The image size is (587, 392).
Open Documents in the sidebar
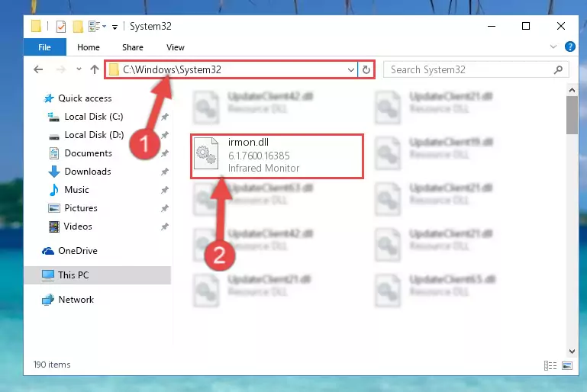click(88, 153)
